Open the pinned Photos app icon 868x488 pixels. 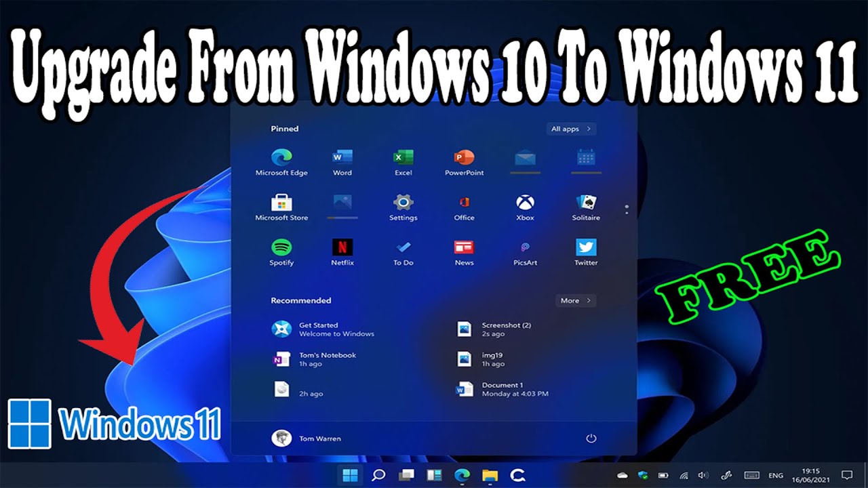[x=342, y=206]
